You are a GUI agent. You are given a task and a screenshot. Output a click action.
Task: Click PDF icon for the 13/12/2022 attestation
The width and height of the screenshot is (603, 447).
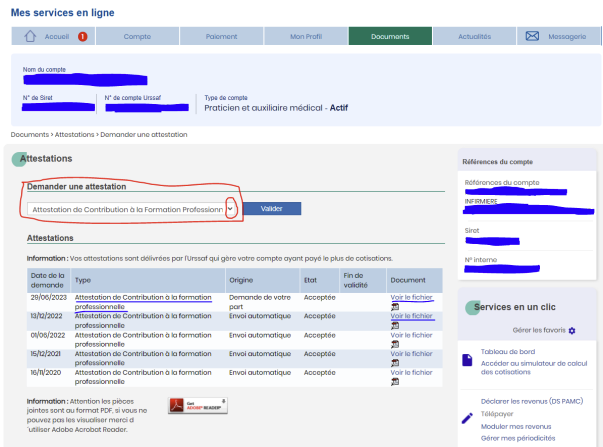click(395, 325)
